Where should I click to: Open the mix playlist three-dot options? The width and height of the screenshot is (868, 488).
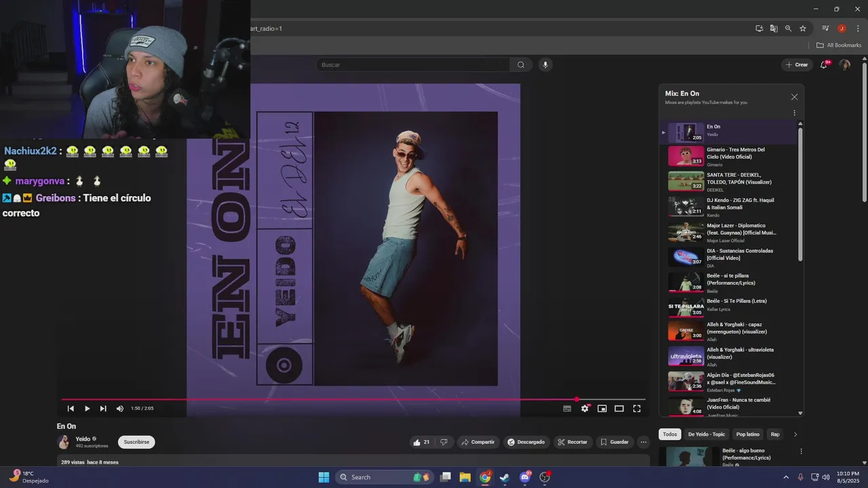coord(794,113)
